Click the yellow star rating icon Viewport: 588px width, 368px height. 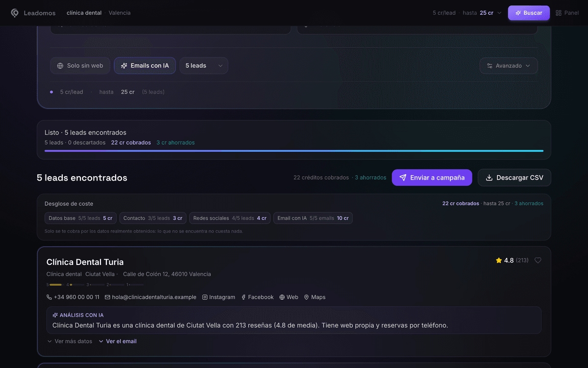click(x=499, y=261)
